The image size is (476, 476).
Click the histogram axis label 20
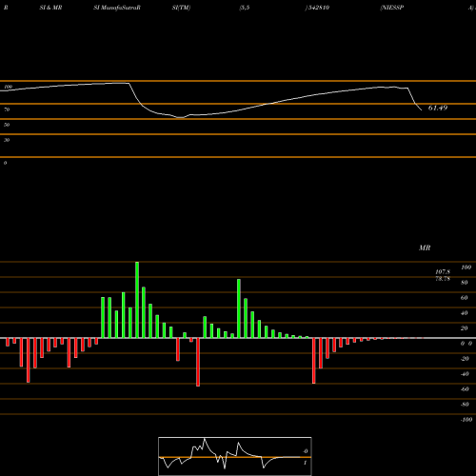coord(465,328)
